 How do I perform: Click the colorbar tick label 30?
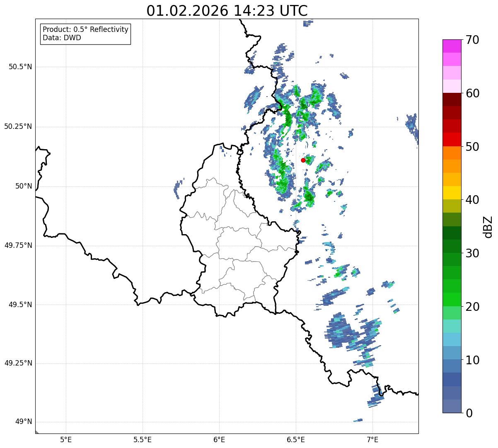click(x=472, y=253)
